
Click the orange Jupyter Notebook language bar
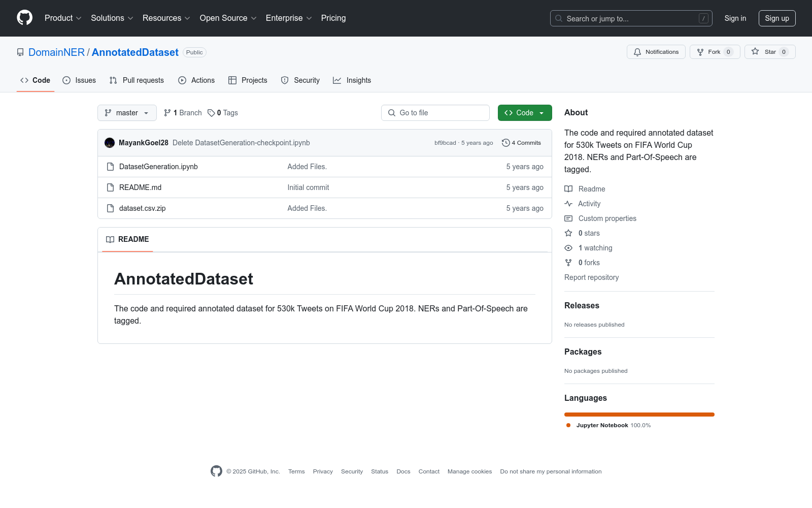639,415
